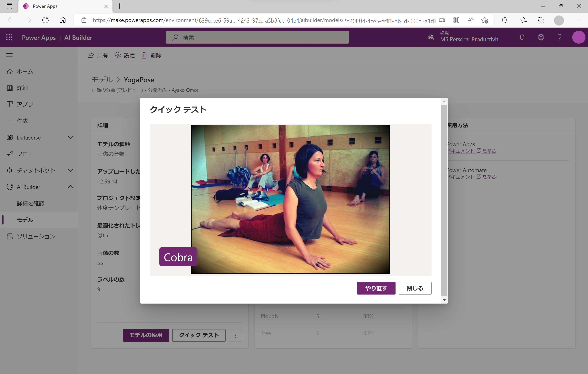Click the 共有 share icon
The width and height of the screenshot is (588, 374).
click(91, 56)
